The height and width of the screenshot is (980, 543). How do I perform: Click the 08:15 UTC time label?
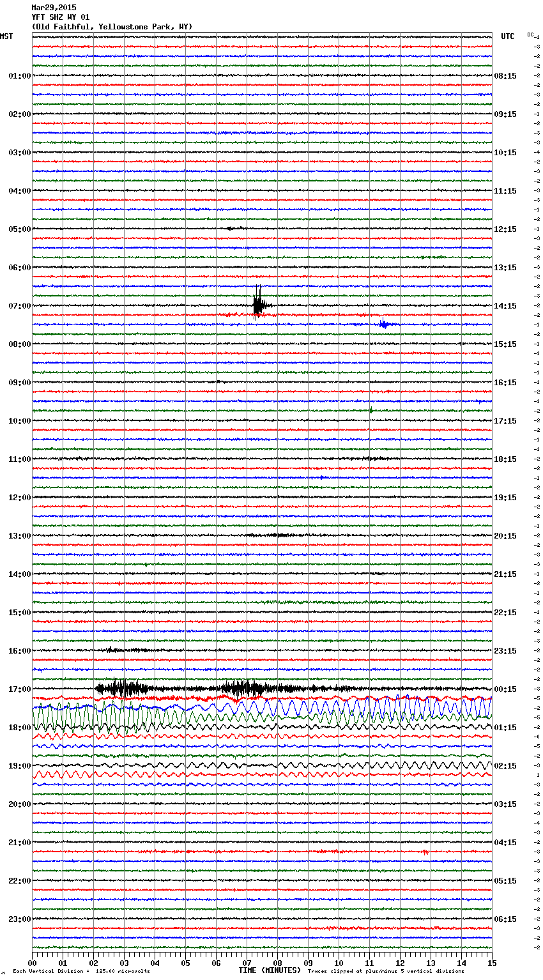505,76
